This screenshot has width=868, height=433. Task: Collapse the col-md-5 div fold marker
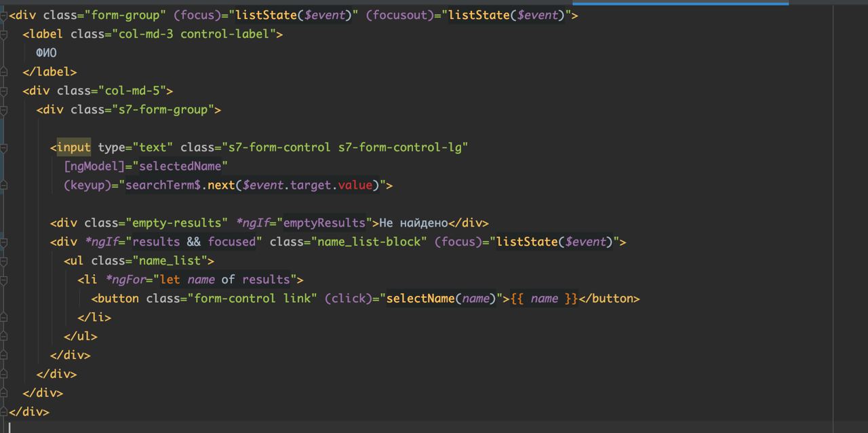pyautogui.click(x=4, y=91)
